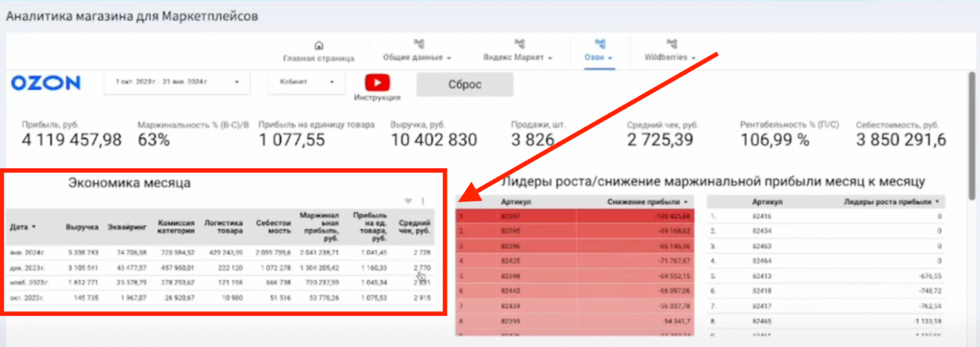
Task: Open the Кабинет dropdown filter
Action: coord(307,82)
